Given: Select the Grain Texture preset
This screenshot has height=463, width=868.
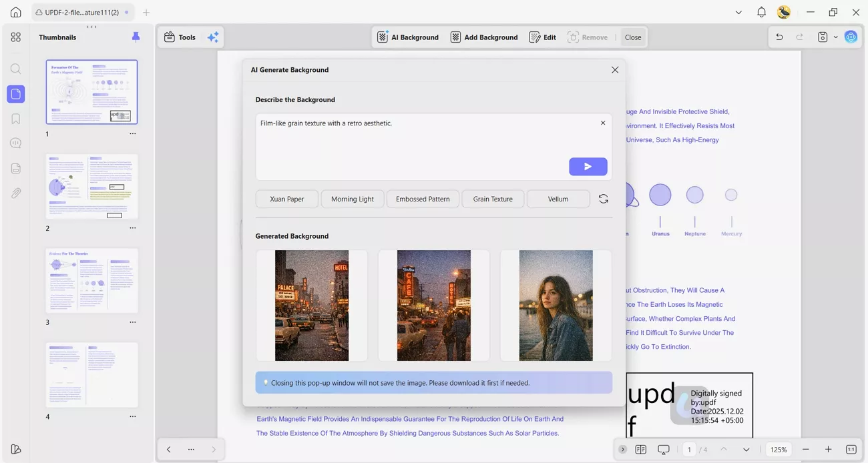Looking at the screenshot, I should pos(492,198).
